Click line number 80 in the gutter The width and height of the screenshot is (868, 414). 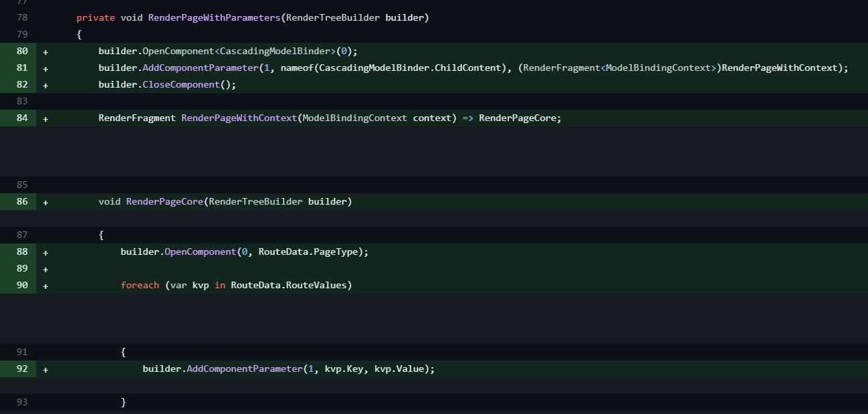point(22,51)
